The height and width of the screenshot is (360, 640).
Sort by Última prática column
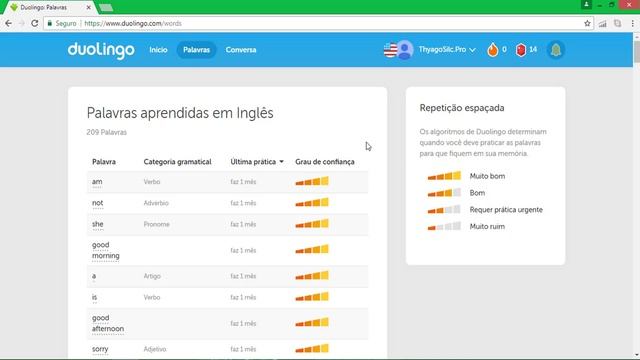click(x=257, y=162)
